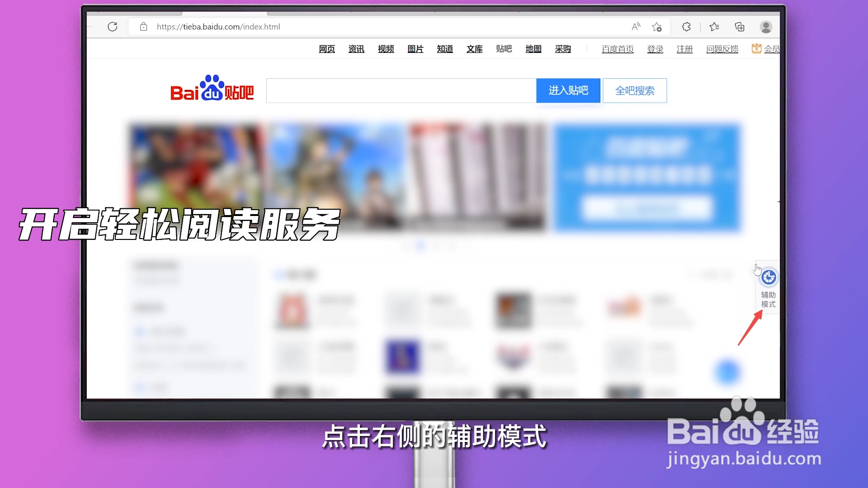
Task: Open the 知道 navigation link
Action: click(445, 49)
